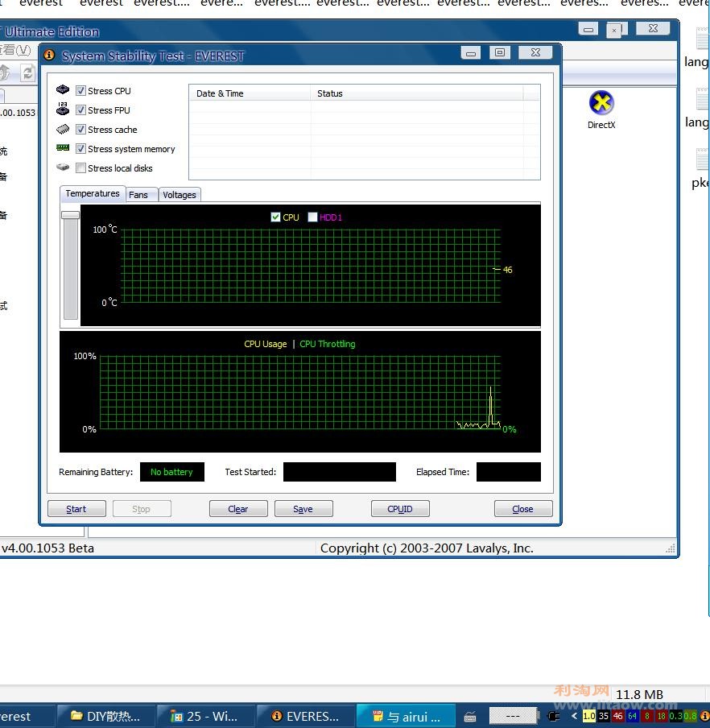Click the black 35 sensor tray icon
This screenshot has height=728, width=710.
(603, 716)
